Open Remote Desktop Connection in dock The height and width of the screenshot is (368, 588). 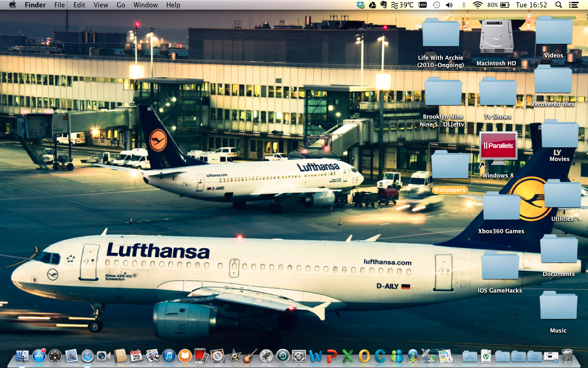coord(429,356)
